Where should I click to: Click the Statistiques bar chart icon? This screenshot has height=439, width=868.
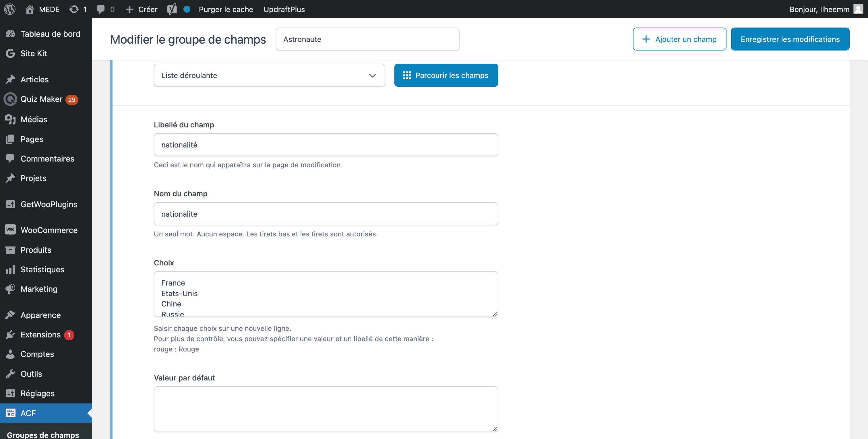click(10, 269)
